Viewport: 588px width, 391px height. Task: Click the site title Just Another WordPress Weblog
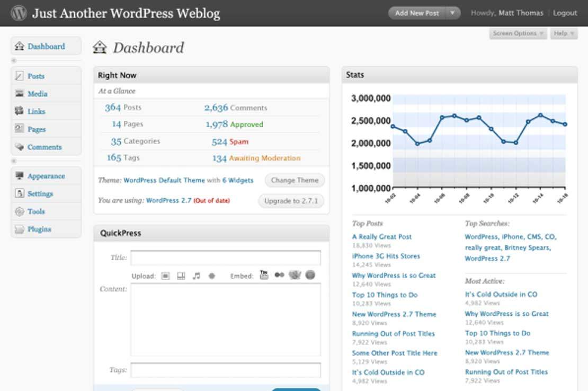pos(126,13)
